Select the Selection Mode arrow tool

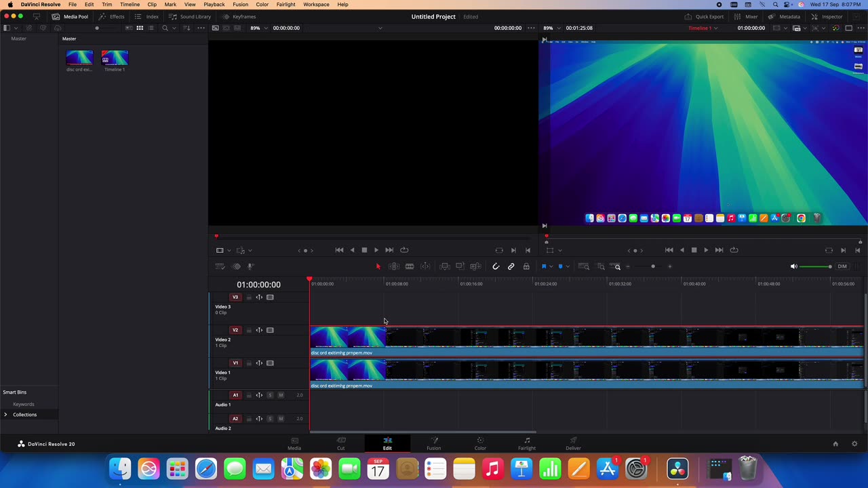click(378, 266)
